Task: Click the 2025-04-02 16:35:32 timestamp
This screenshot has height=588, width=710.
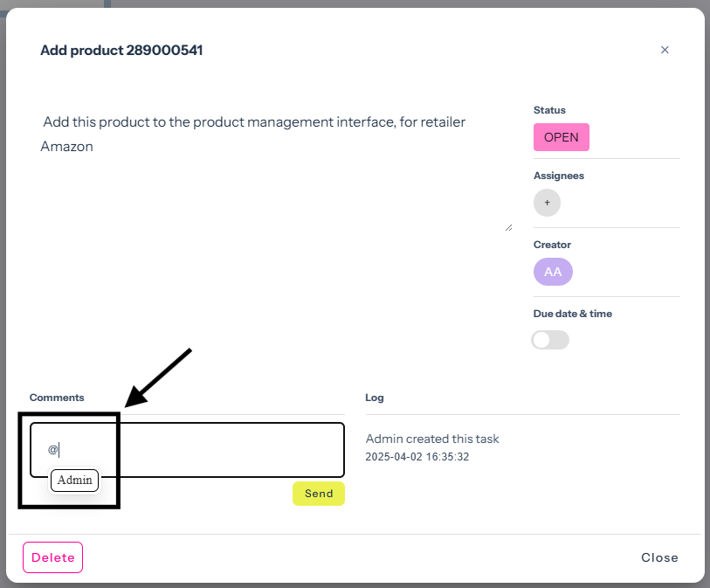Action: click(x=417, y=457)
